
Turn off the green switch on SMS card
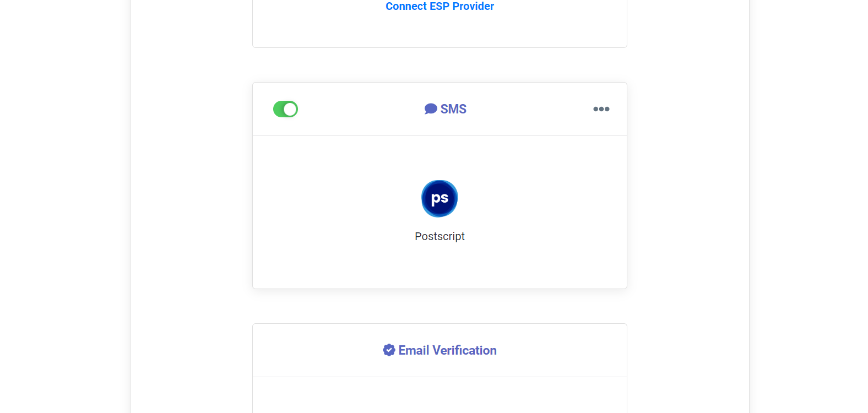click(285, 108)
